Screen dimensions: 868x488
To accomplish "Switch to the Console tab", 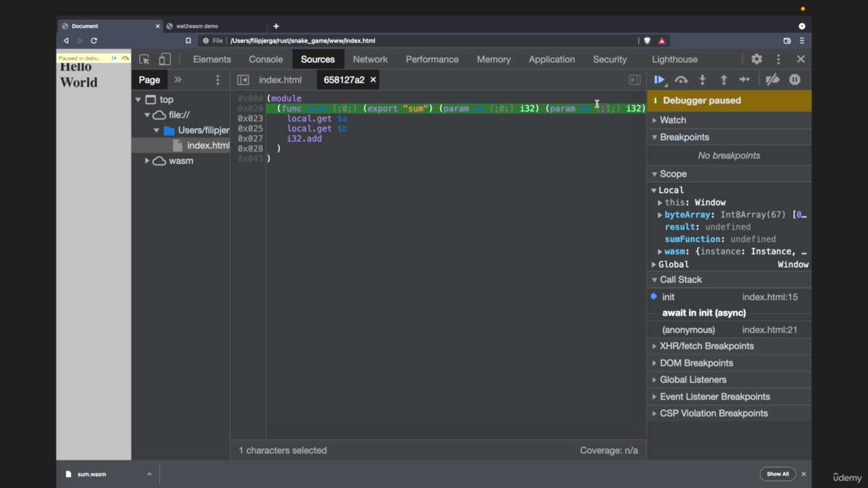I will click(x=266, y=60).
